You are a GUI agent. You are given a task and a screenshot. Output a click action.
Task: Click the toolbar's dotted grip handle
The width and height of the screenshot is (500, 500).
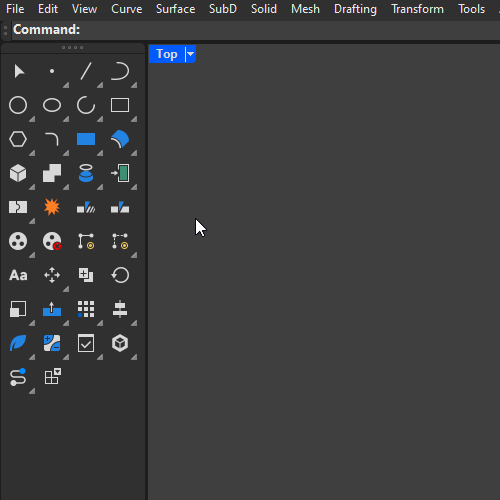[72, 48]
